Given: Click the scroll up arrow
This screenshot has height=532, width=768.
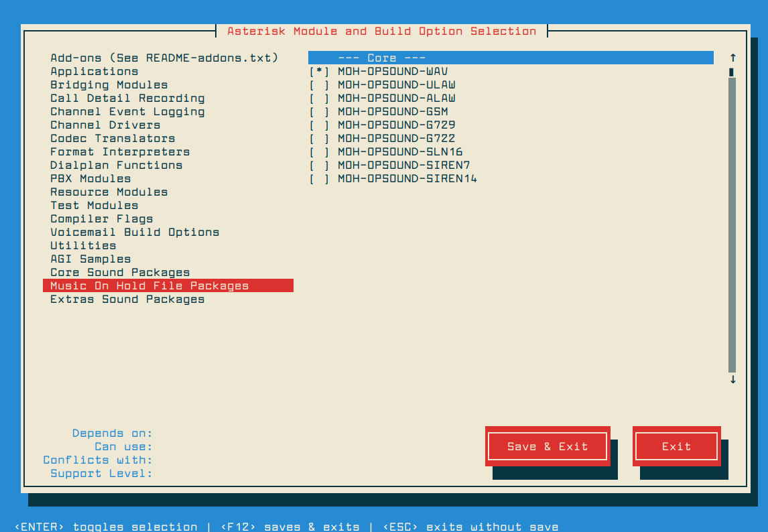Looking at the screenshot, I should (x=732, y=58).
